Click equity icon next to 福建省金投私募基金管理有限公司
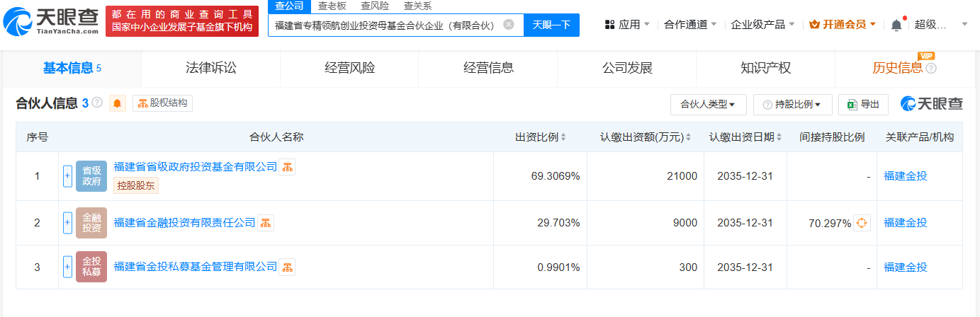Image resolution: width=980 pixels, height=317 pixels. 287,267
